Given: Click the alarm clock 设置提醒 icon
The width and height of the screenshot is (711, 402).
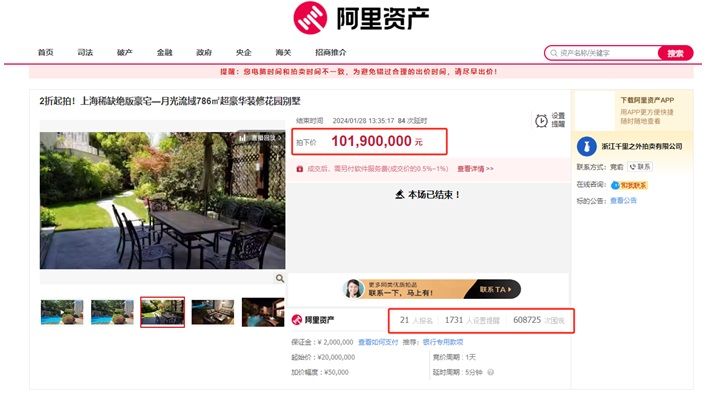Looking at the screenshot, I should click(541, 121).
